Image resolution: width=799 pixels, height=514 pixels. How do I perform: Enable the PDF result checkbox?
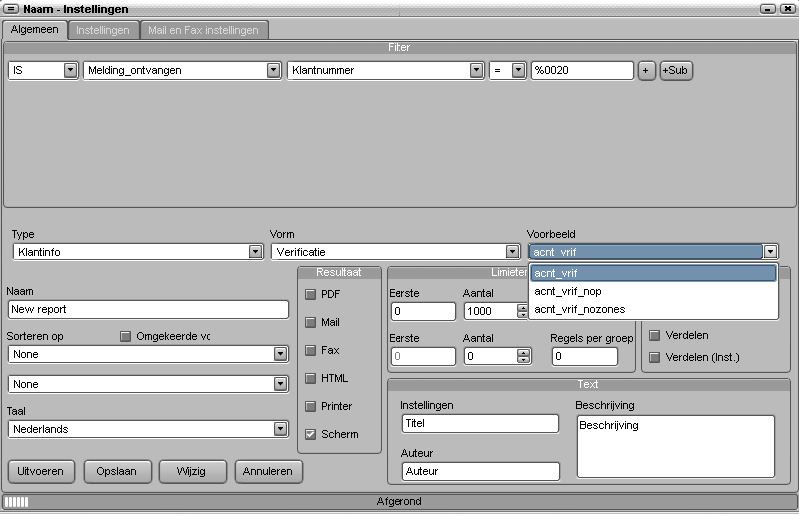tap(310, 294)
